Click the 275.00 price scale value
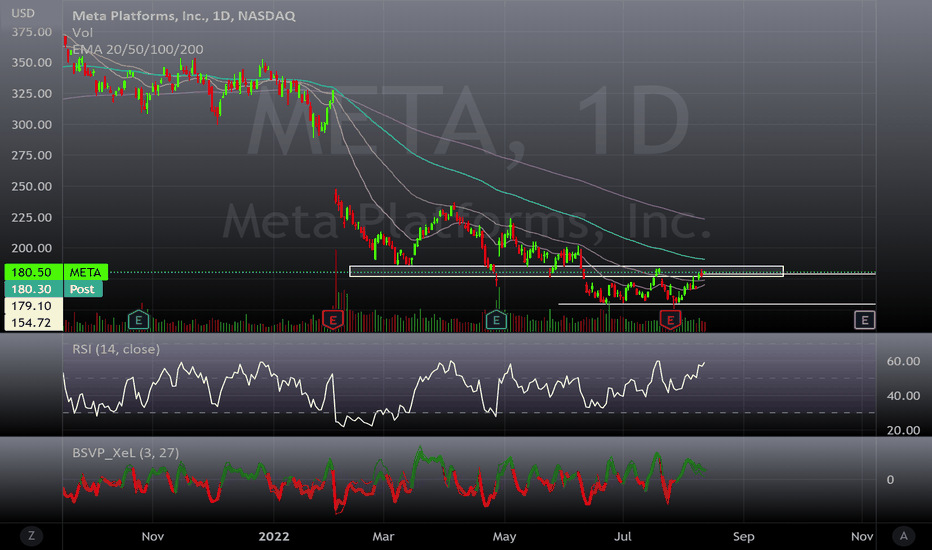 (x=32, y=155)
